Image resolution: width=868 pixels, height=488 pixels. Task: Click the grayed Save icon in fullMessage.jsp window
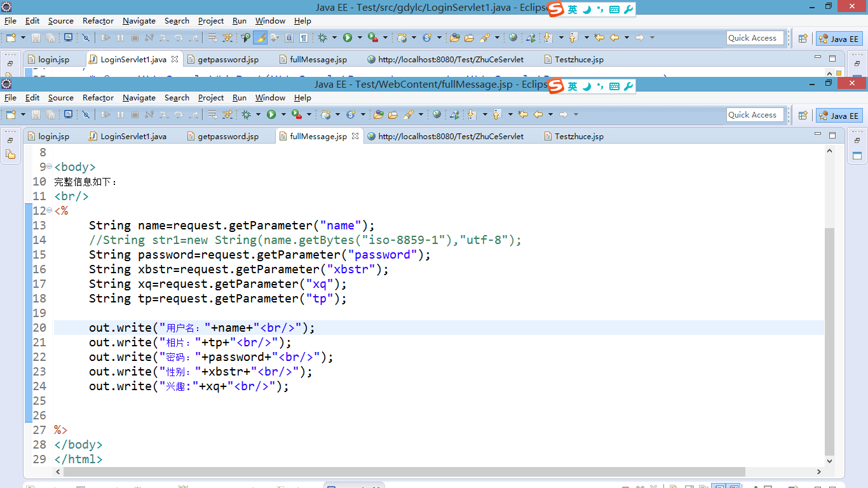click(x=36, y=114)
